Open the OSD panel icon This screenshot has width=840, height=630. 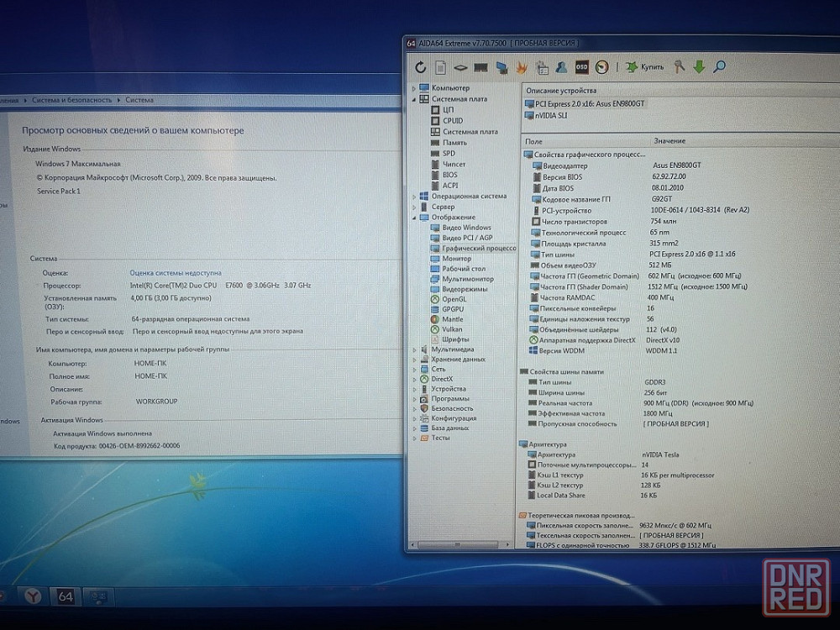click(582, 67)
